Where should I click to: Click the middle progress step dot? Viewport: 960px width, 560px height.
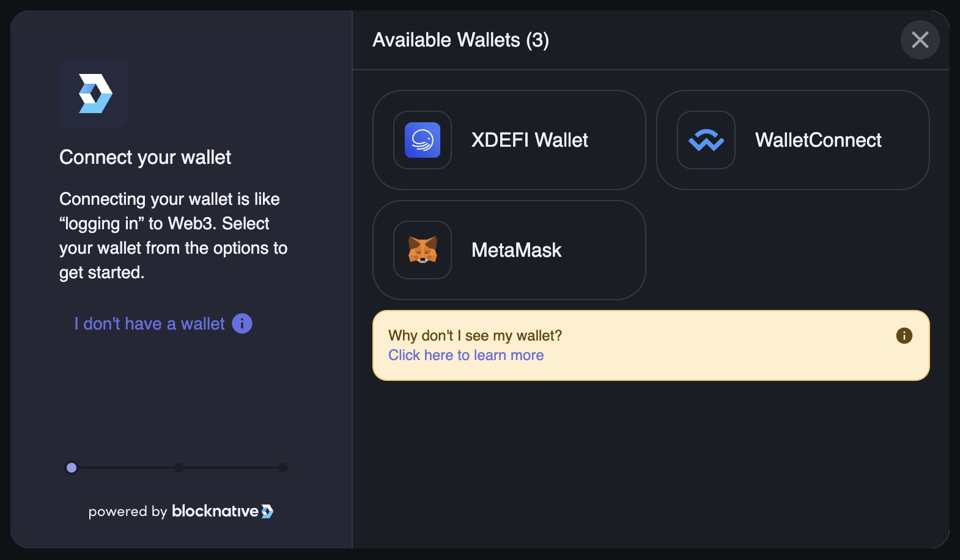[179, 468]
